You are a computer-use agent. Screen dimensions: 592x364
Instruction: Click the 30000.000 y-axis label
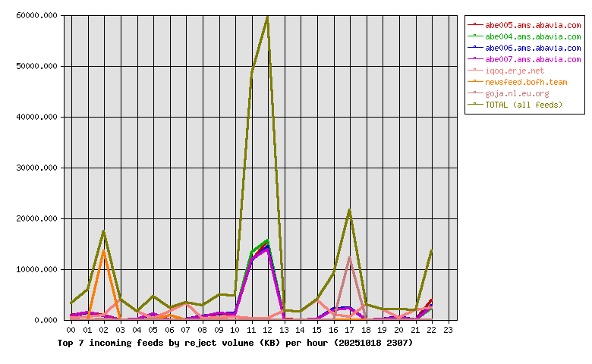click(x=36, y=168)
